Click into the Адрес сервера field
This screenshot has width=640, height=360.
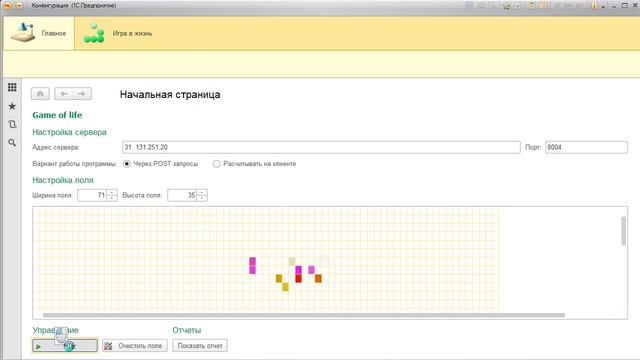[x=321, y=147]
